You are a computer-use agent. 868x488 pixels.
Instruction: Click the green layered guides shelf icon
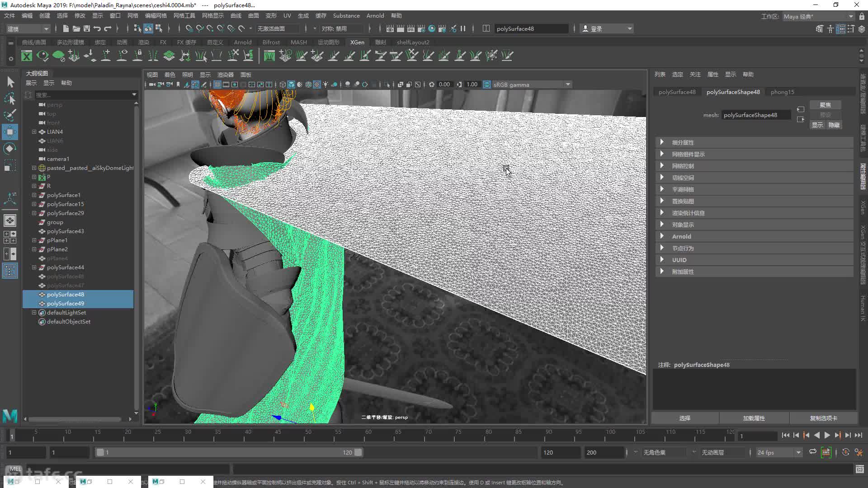[169, 56]
